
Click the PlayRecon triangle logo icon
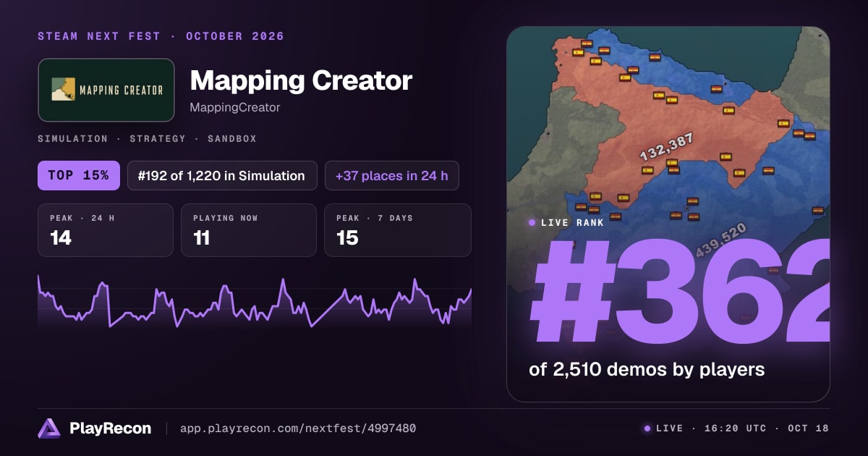pos(49,428)
